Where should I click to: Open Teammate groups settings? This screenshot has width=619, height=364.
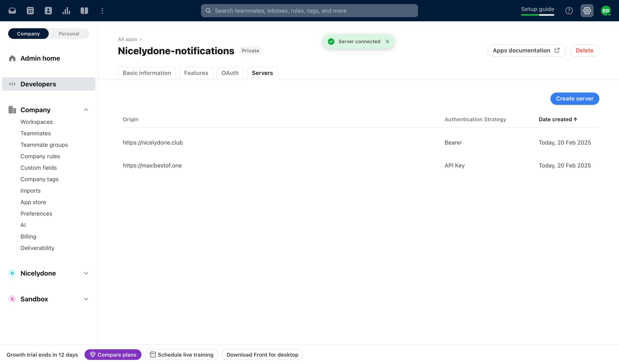click(x=44, y=145)
